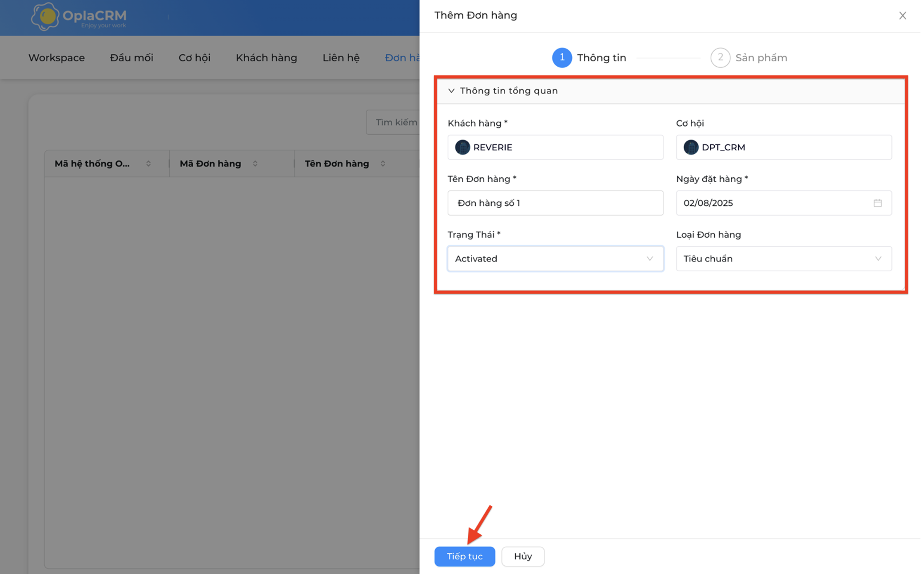Open the Trạng Thái dropdown showing Activated
The image size is (924, 576).
[x=555, y=259]
